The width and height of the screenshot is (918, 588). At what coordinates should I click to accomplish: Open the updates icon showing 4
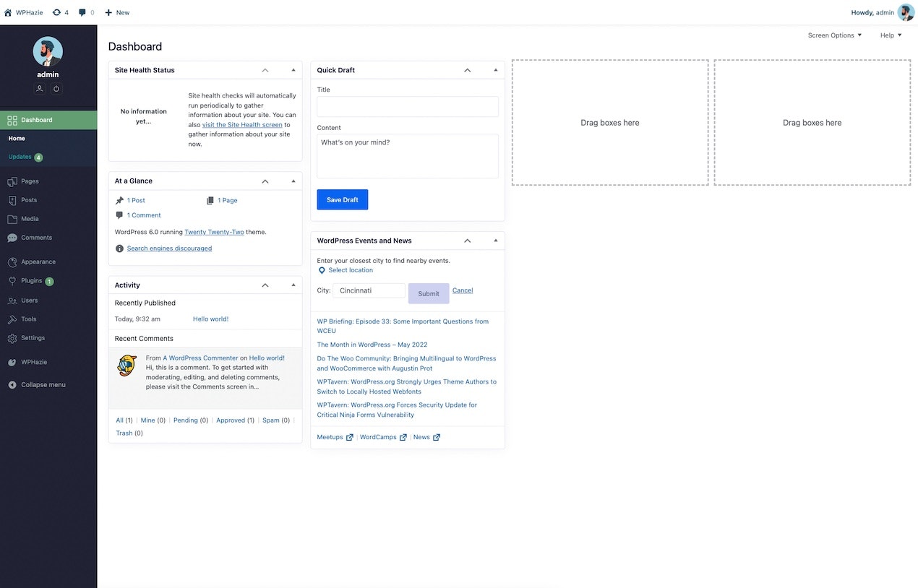pyautogui.click(x=56, y=12)
